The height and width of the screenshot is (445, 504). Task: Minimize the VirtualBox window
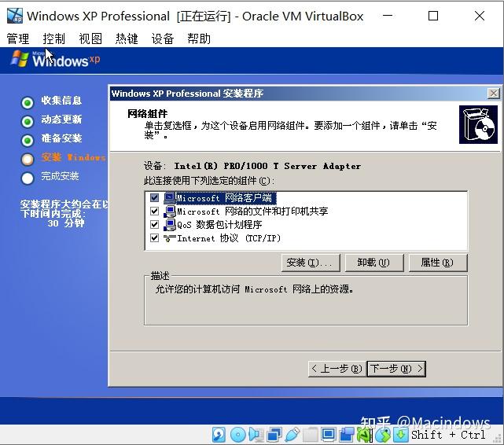click(388, 16)
